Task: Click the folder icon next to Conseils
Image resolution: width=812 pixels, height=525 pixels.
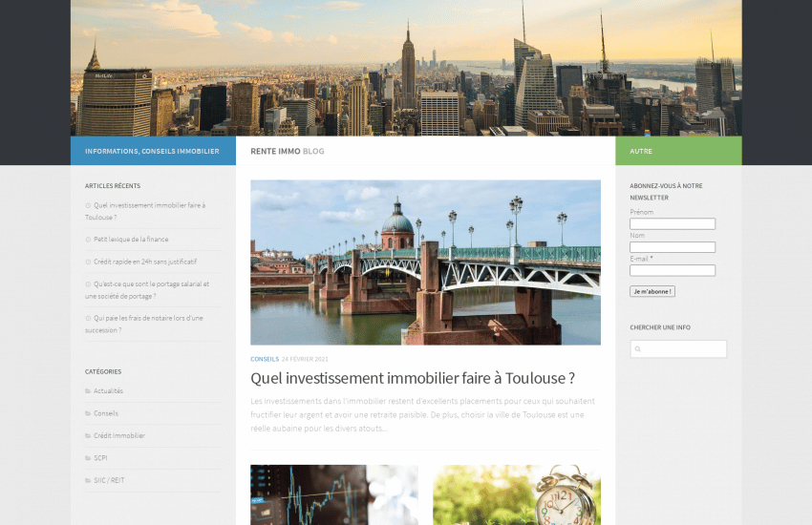Action: (x=88, y=413)
